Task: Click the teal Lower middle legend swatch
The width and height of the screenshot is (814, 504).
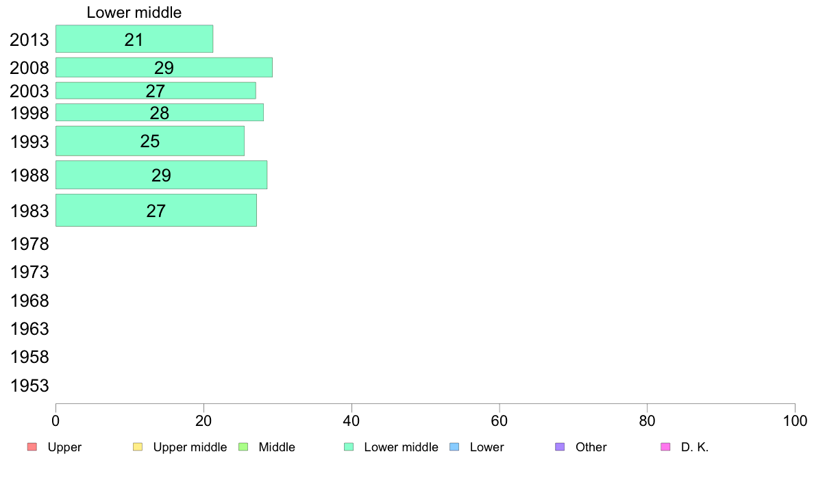Action: click(x=349, y=447)
